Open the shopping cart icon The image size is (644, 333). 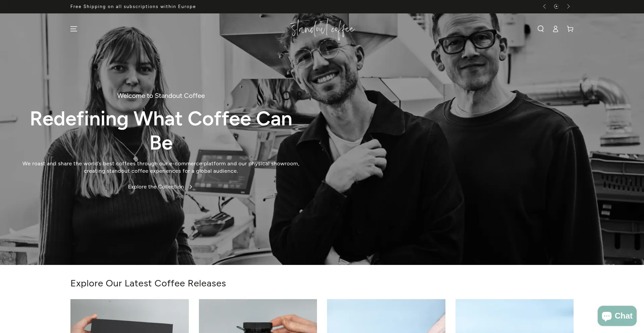click(x=570, y=29)
